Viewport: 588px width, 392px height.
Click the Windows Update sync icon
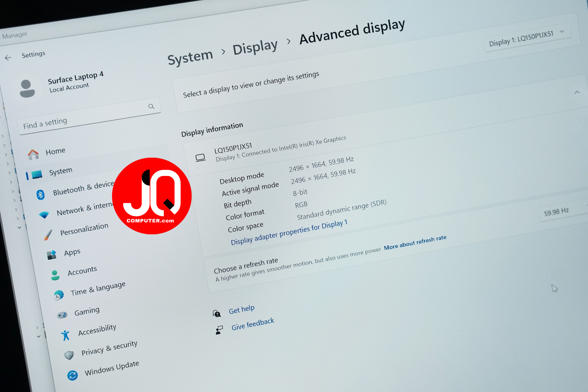pos(72,375)
